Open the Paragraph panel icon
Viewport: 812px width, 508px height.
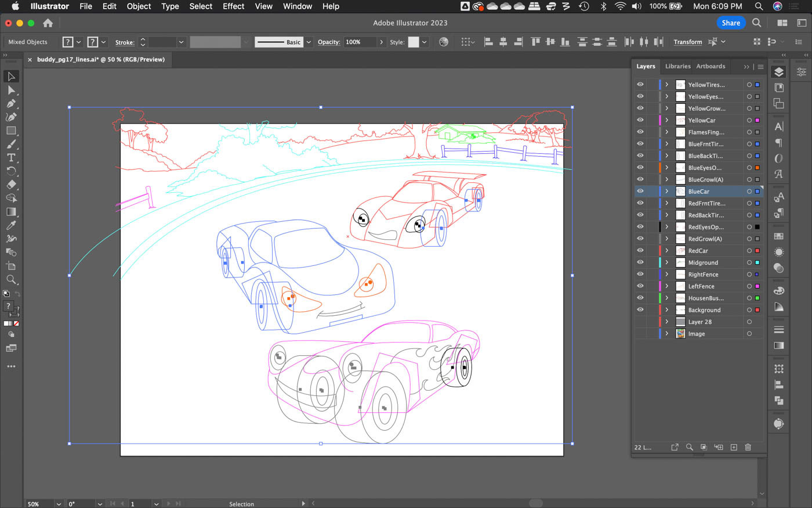(779, 143)
